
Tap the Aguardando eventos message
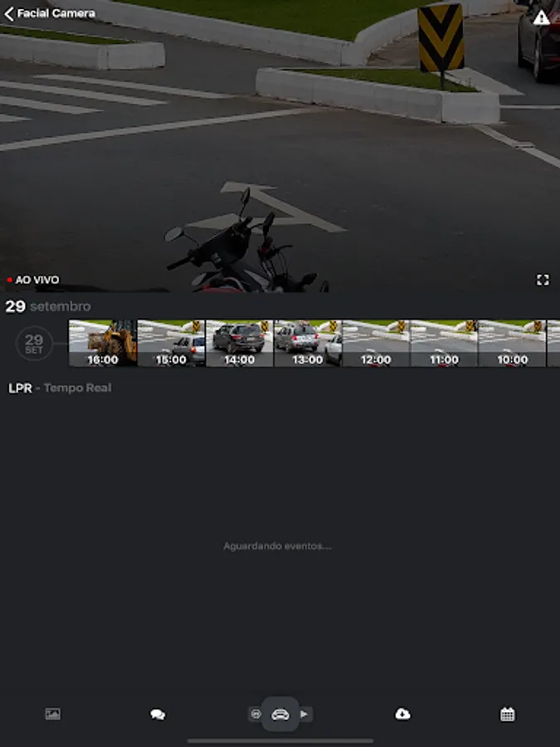[x=278, y=546]
